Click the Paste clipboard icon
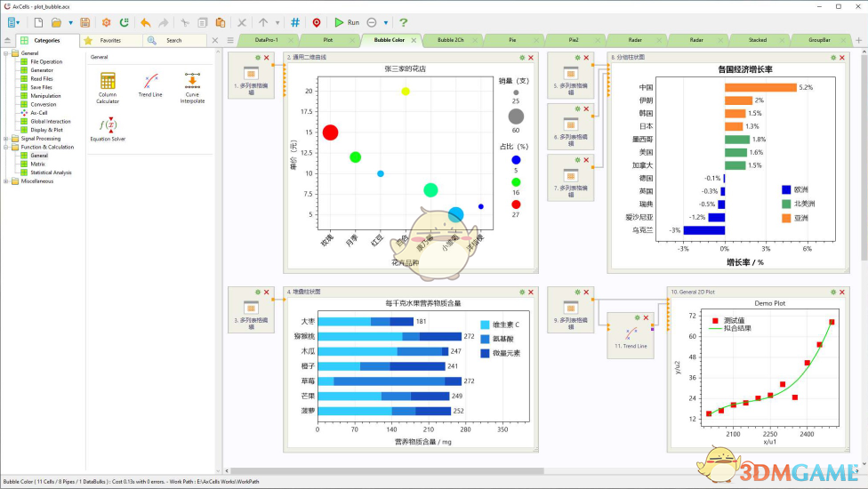The image size is (868, 489). tap(220, 22)
